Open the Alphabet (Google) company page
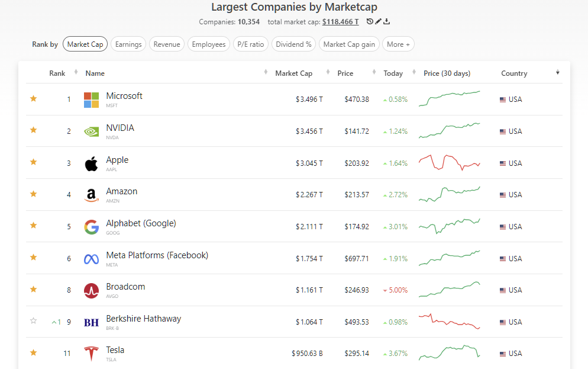Viewport: 588px width, 369px height. point(141,223)
